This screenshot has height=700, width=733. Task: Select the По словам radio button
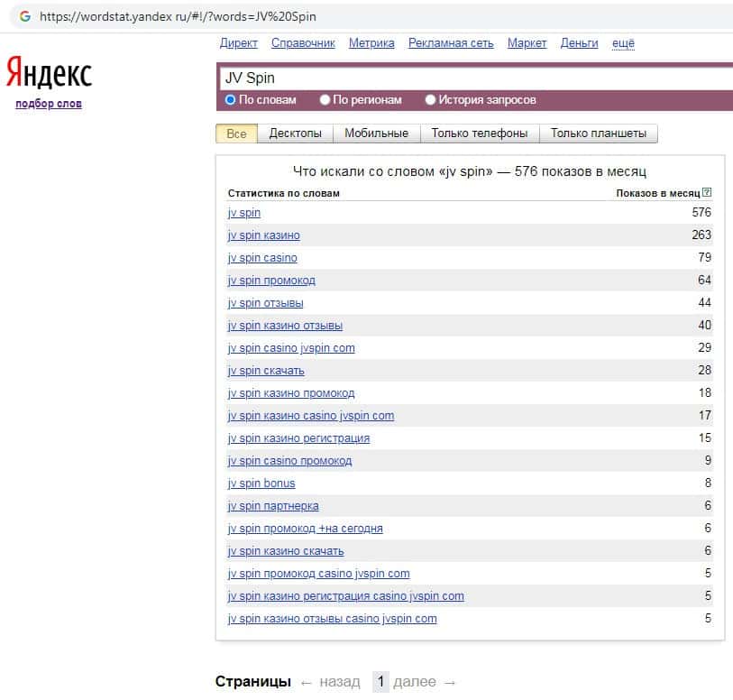[x=231, y=100]
